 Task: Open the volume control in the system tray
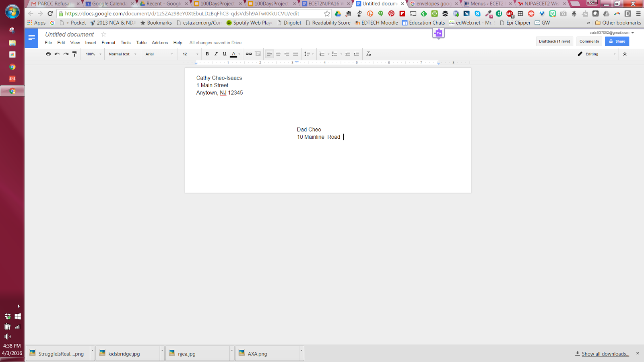pos(7,337)
